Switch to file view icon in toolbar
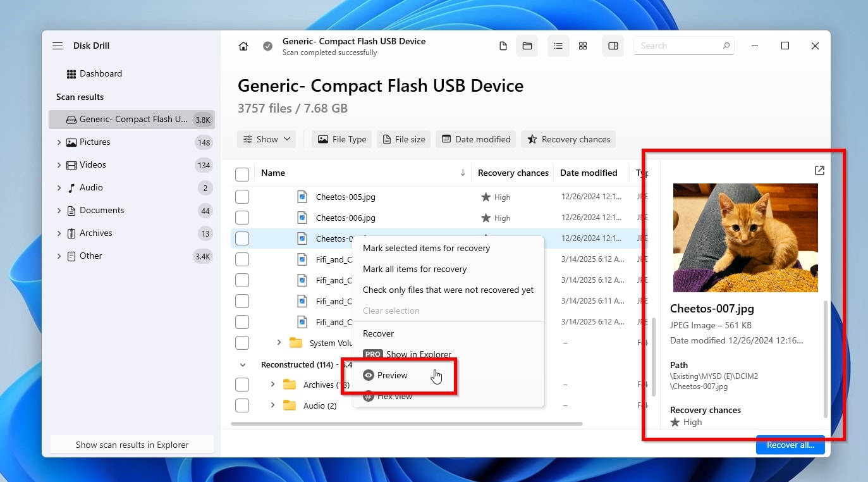868x482 pixels. click(x=503, y=46)
